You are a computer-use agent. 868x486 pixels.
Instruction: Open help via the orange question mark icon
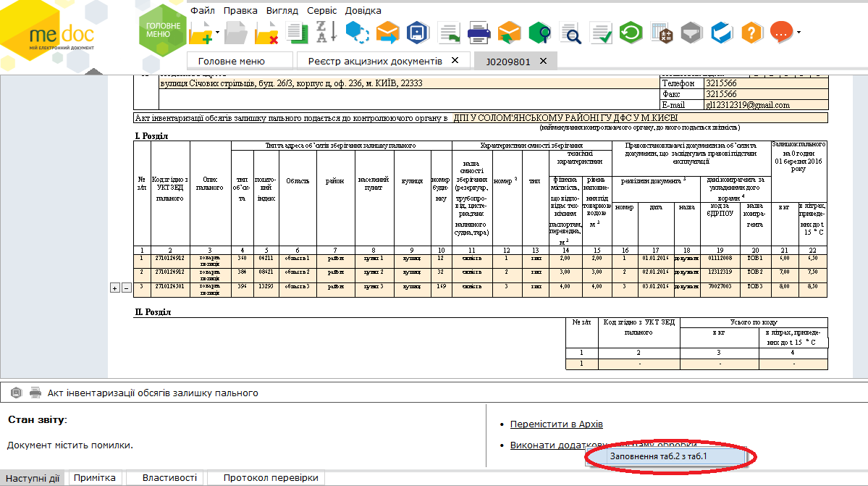tap(752, 33)
